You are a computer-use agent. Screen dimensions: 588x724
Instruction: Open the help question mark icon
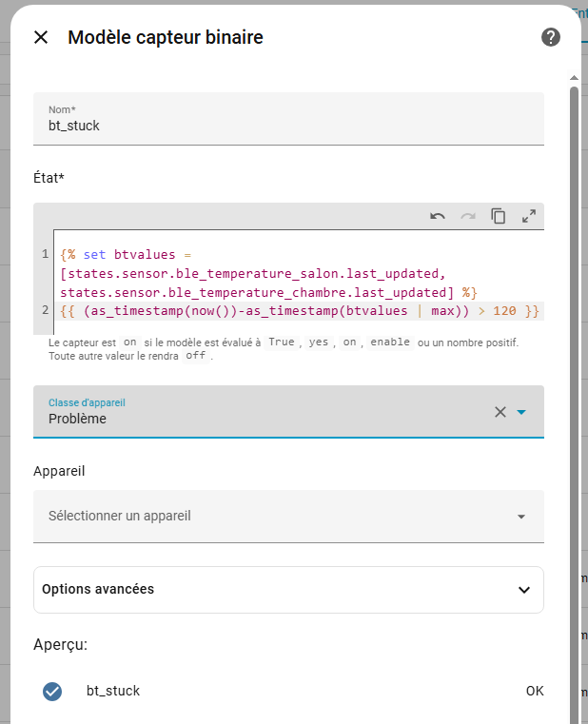click(x=551, y=37)
